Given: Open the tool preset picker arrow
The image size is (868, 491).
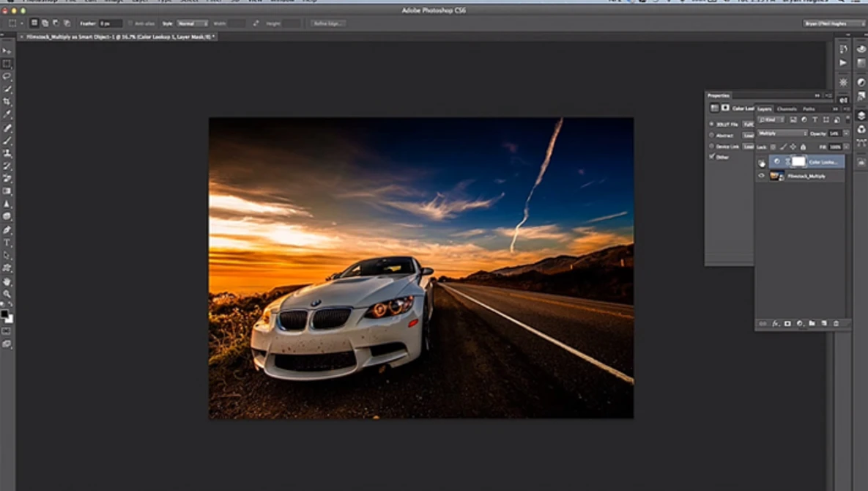Looking at the screenshot, I should (x=21, y=23).
